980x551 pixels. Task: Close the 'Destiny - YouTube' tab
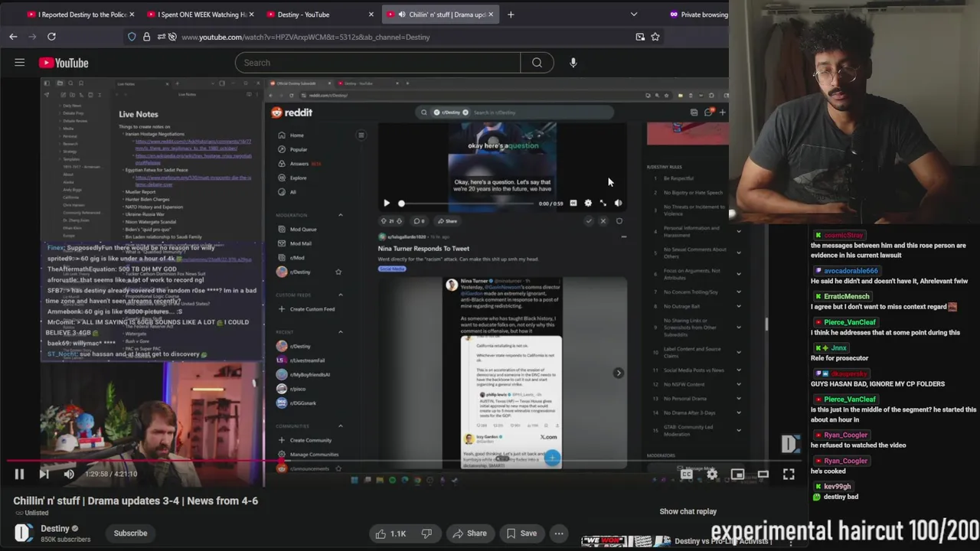pos(371,15)
